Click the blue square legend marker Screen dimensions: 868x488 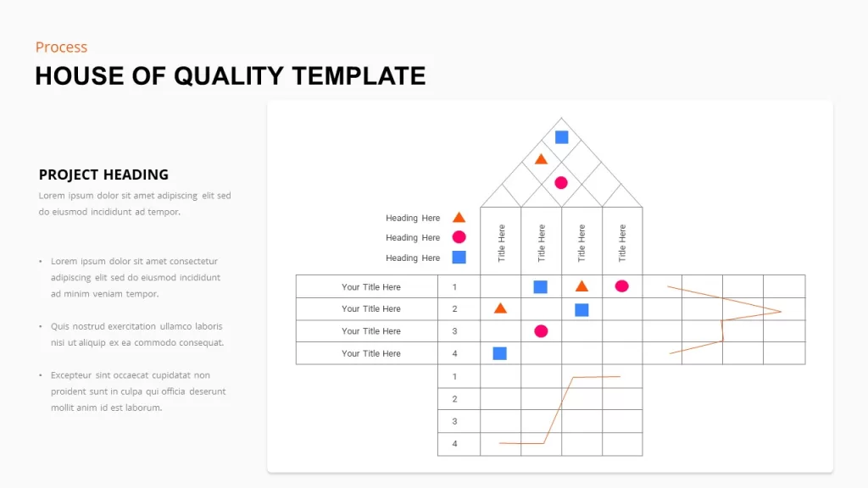click(x=459, y=258)
